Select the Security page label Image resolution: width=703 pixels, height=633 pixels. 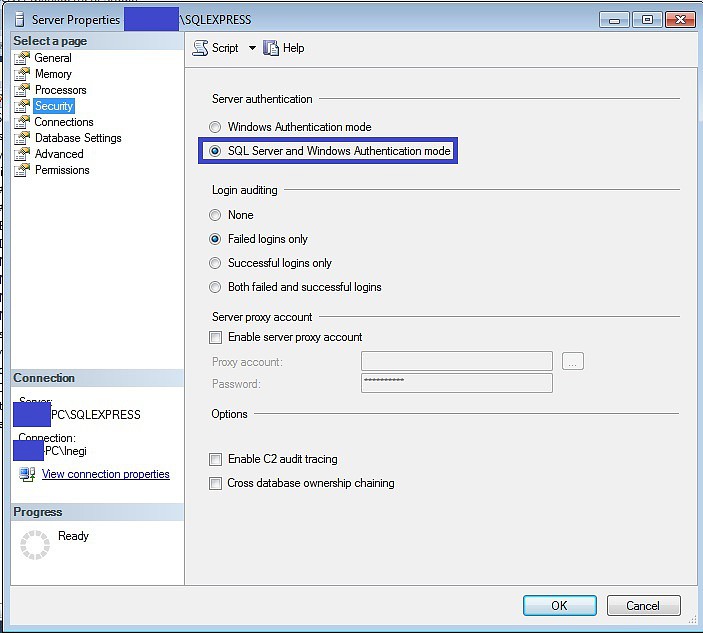[x=54, y=106]
